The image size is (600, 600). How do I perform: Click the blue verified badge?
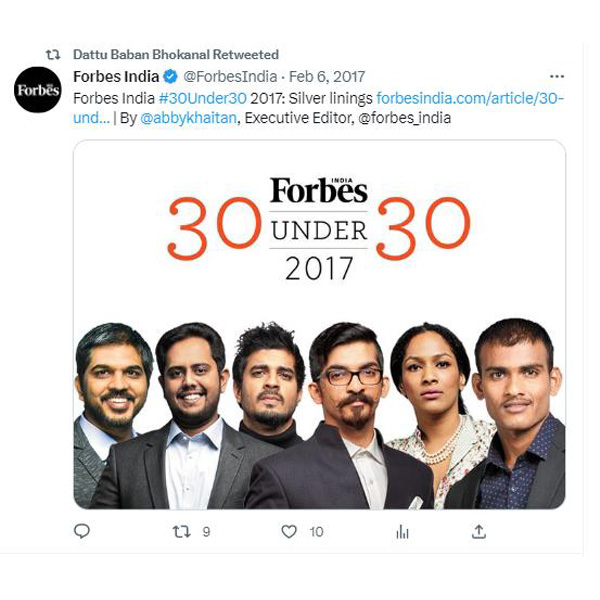coord(171,77)
